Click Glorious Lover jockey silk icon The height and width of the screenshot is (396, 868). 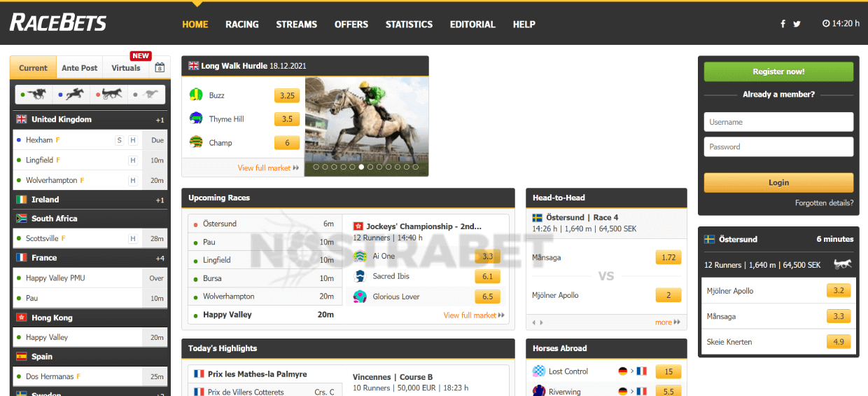pos(360,296)
